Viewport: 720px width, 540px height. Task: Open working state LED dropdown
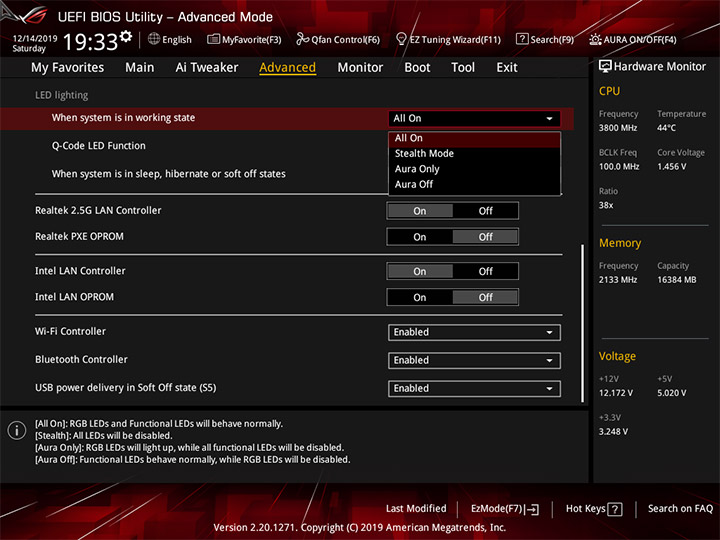(x=474, y=118)
